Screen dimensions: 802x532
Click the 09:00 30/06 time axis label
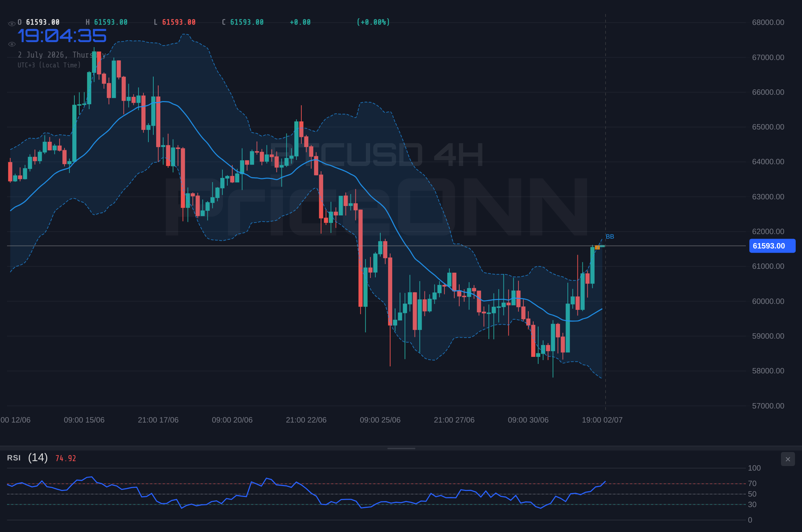[528, 420]
